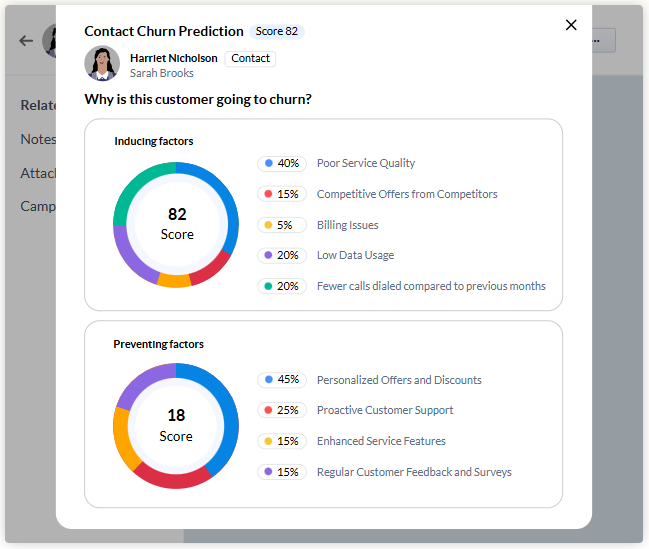The image size is (649, 549).
Task: Click Personalized Offers and Discounts label
Action: [x=399, y=380]
